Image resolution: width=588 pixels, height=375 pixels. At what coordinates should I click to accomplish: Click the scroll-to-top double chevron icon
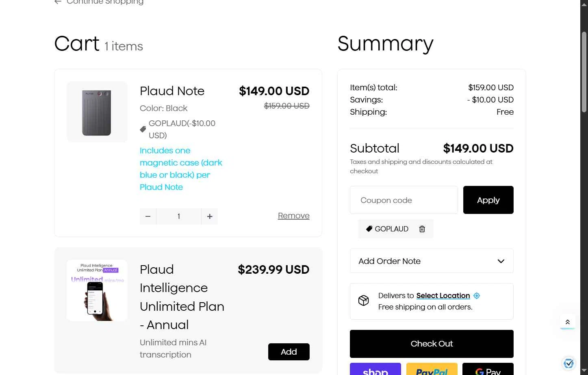coord(568,322)
